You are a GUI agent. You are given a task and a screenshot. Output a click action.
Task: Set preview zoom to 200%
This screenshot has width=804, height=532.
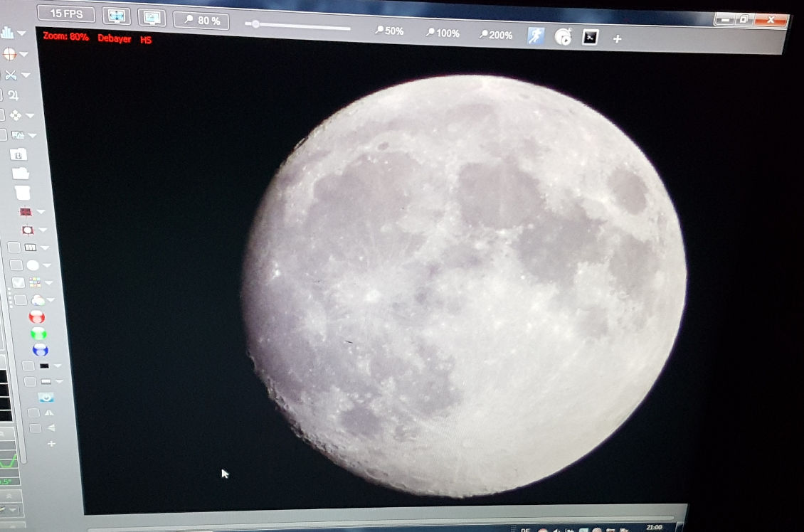[496, 35]
